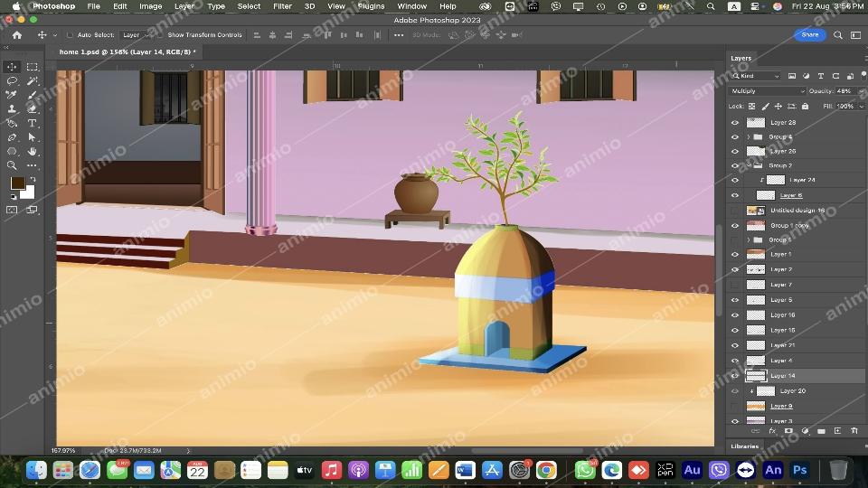
Task: Select the Clone Stamp tool
Action: tap(12, 108)
